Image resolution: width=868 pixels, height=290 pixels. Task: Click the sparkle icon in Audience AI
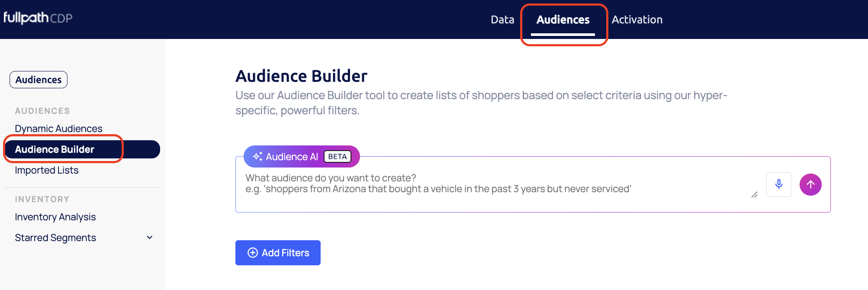(x=257, y=157)
